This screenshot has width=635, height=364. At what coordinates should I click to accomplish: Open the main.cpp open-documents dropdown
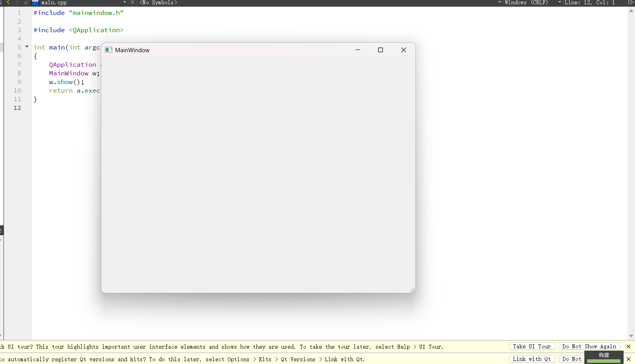tap(124, 2)
